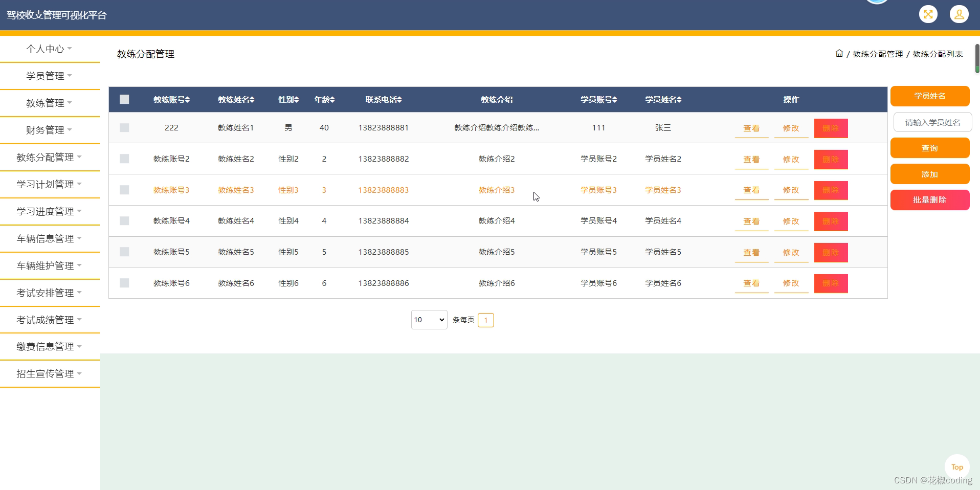The image size is (980, 490).
Task: Select checkbox for 教练账号6 row
Action: pyautogui.click(x=124, y=283)
